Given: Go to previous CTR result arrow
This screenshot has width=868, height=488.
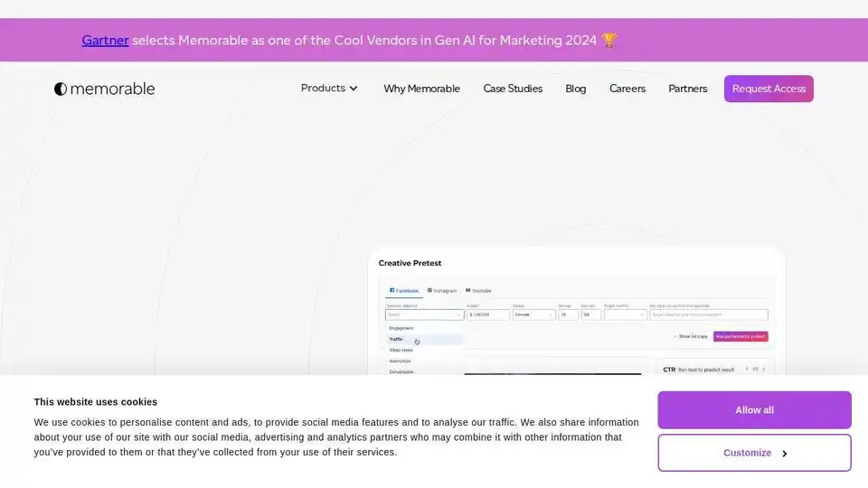Looking at the screenshot, I should pyautogui.click(x=747, y=370).
